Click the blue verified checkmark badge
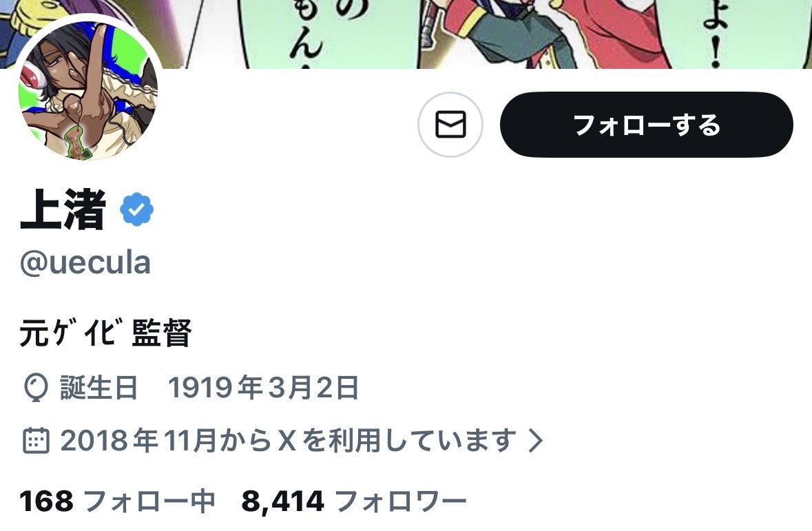 click(x=137, y=209)
